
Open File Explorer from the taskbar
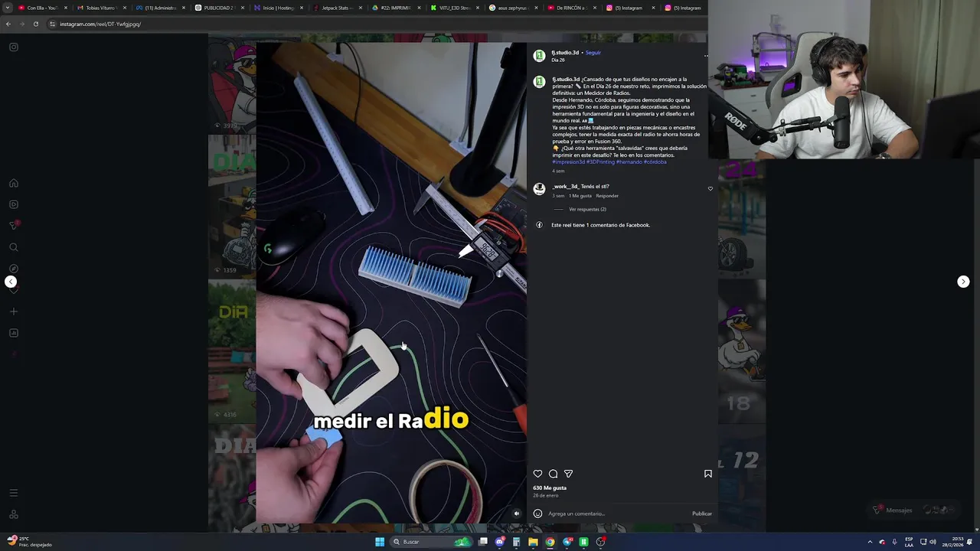tap(533, 542)
